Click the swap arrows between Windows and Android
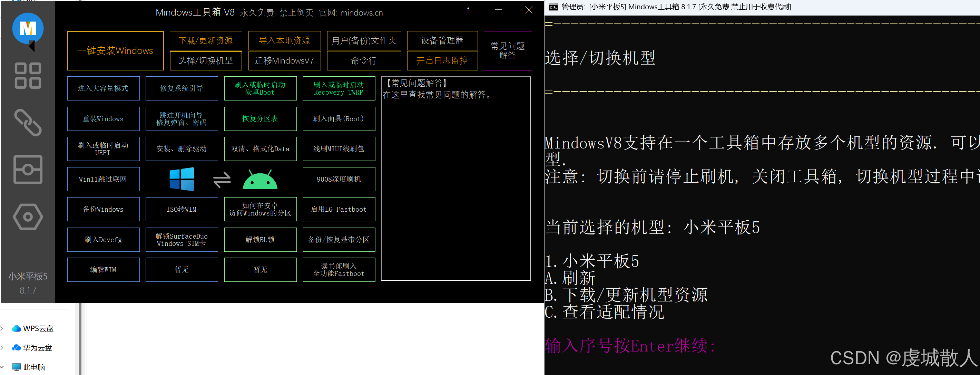 click(x=222, y=180)
